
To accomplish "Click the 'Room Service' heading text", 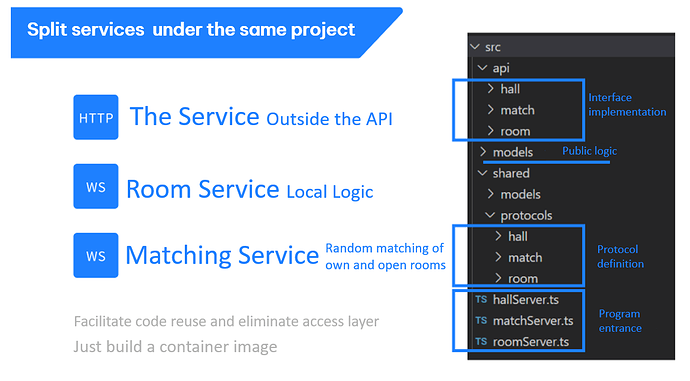I will [203, 189].
